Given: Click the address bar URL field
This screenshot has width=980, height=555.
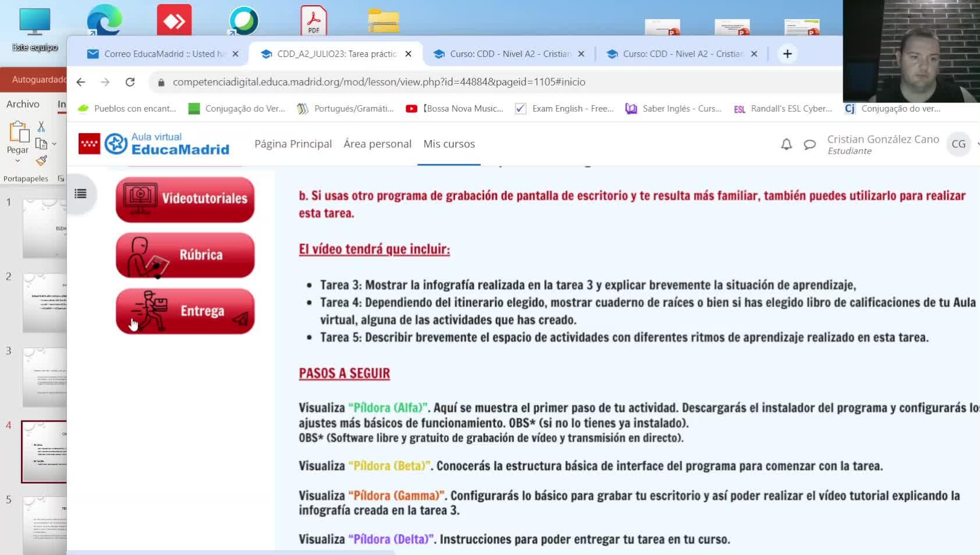Looking at the screenshot, I should tap(379, 82).
